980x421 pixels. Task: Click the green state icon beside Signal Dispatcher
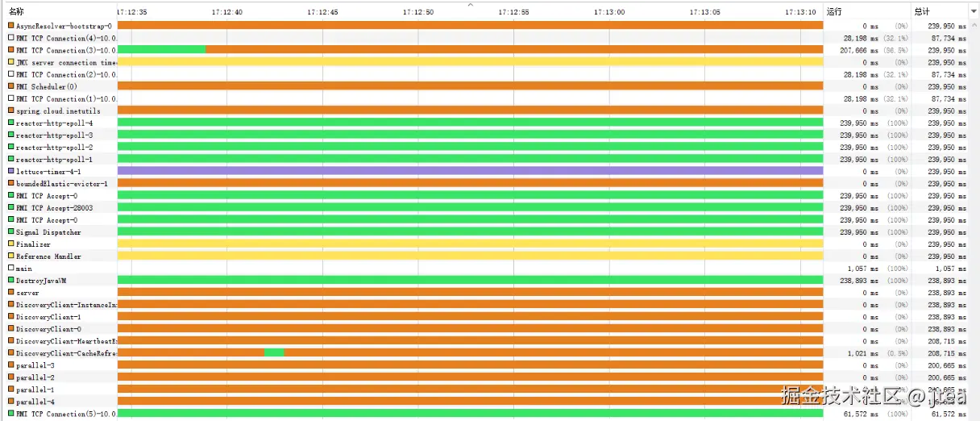tap(11, 231)
